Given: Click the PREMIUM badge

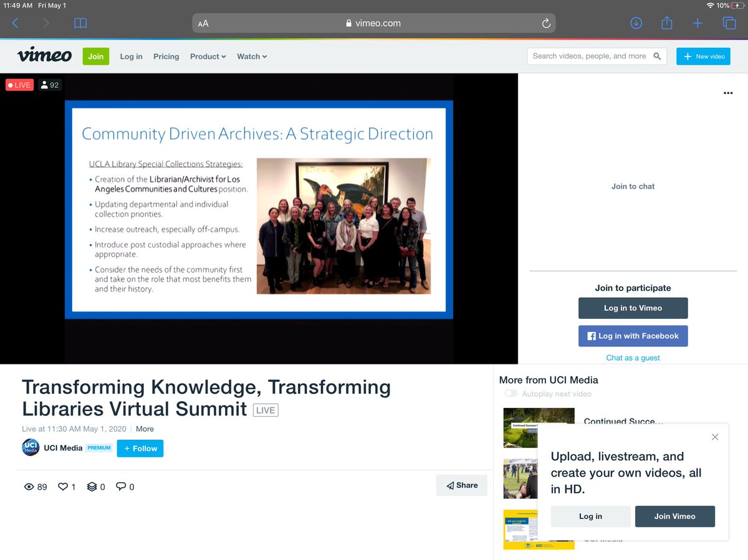Looking at the screenshot, I should pos(99,448).
